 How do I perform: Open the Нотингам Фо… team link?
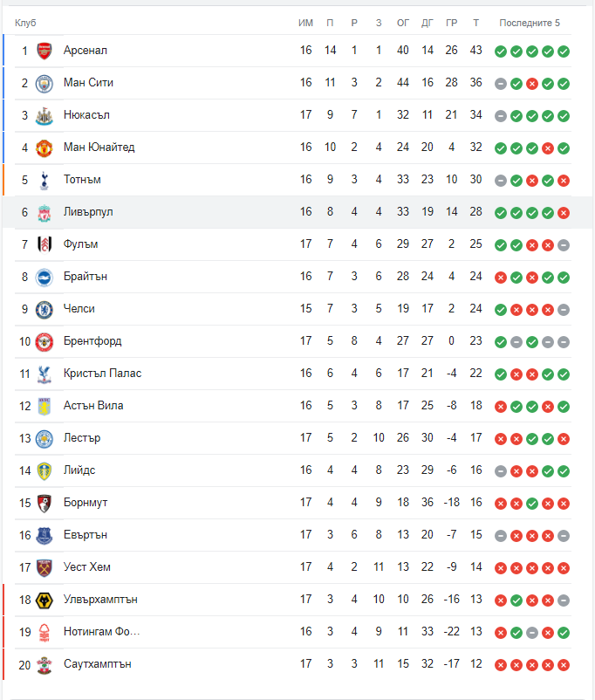tap(101, 631)
